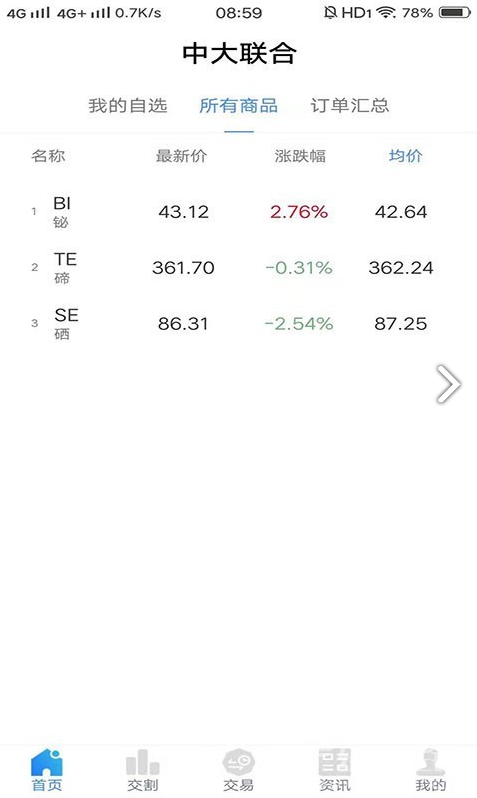Sort by 涨跌幅 column header

click(300, 156)
